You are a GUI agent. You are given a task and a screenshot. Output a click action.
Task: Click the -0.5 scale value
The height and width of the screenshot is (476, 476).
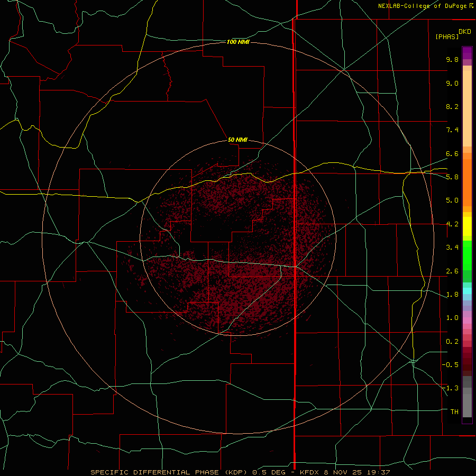(450, 365)
